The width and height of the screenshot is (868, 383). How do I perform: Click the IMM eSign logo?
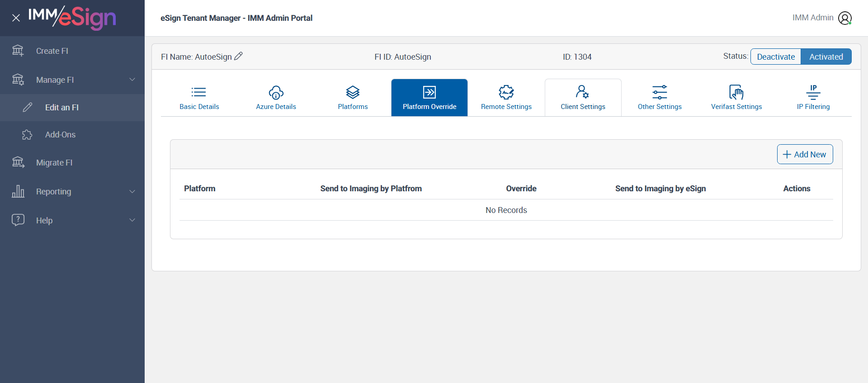[72, 18]
